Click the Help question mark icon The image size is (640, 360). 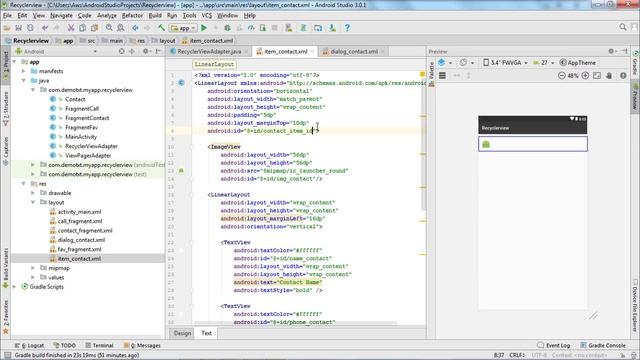[347, 28]
